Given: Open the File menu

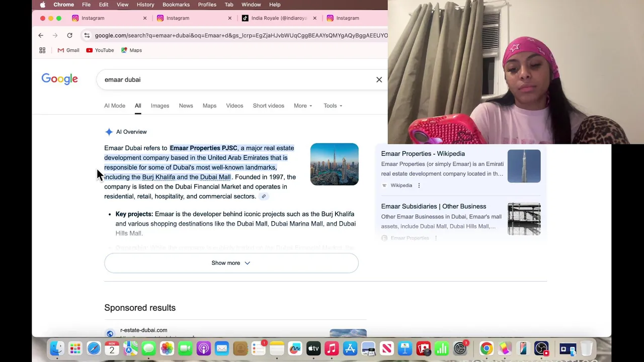Looking at the screenshot, I should point(86,5).
